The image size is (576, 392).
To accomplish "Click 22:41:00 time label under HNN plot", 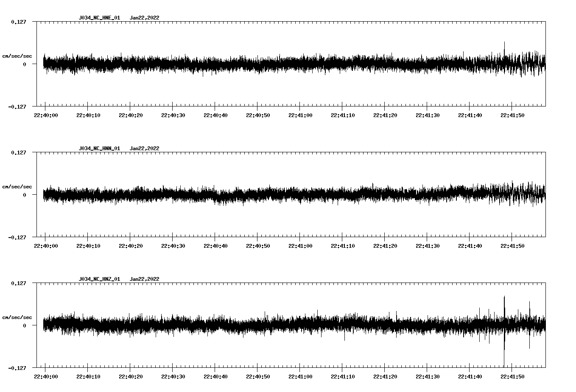I will coord(300,246).
